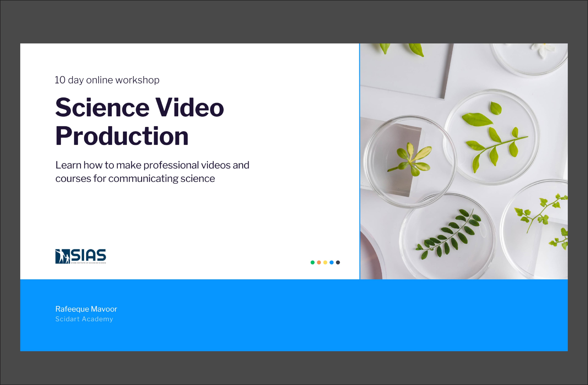This screenshot has height=385, width=588.
Task: Select the blue dot in the row
Action: (332, 262)
